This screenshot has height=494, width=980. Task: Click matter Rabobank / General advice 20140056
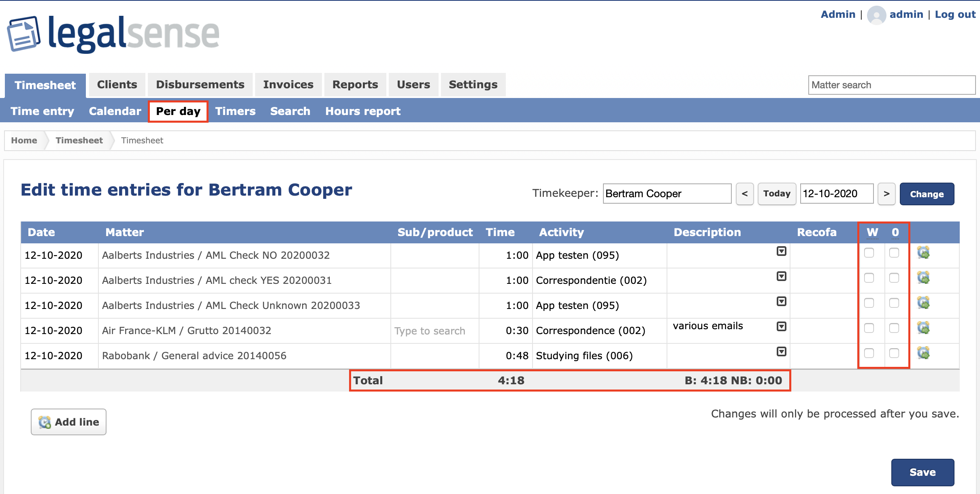194,356
